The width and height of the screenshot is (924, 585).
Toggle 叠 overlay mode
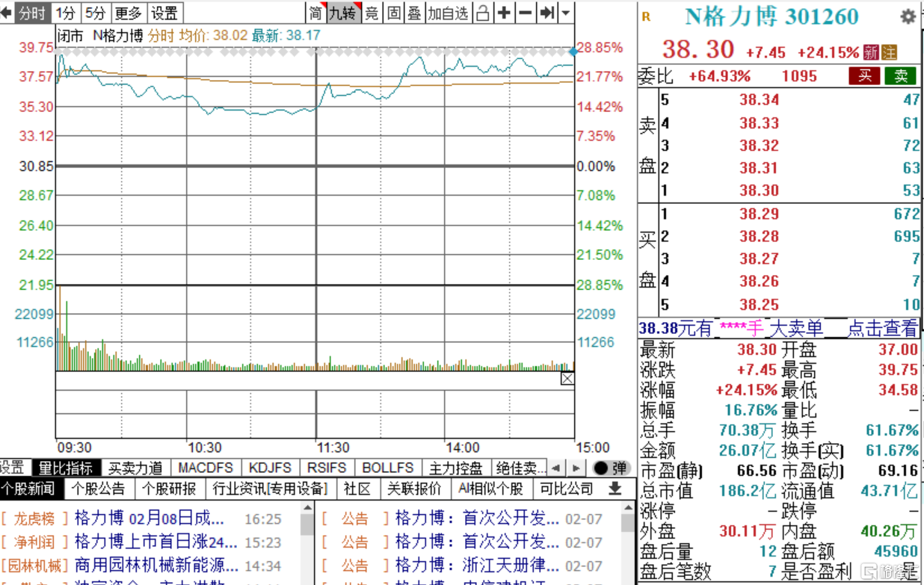pos(414,13)
